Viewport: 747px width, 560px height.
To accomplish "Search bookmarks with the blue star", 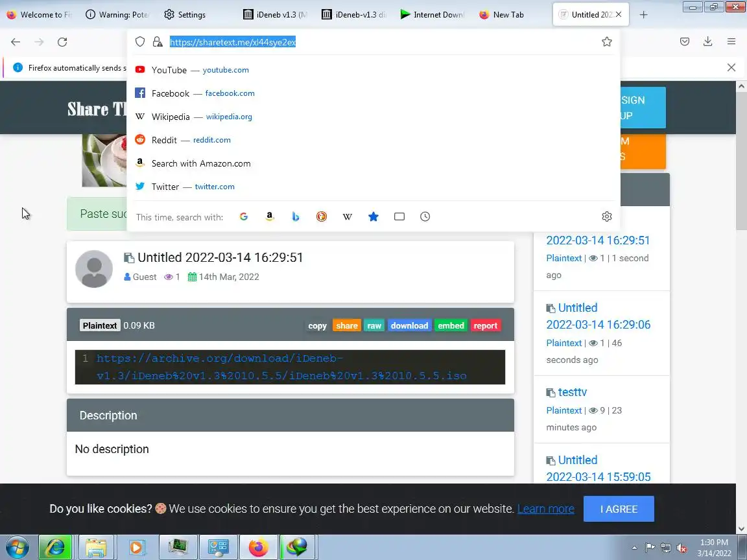I will tap(373, 216).
